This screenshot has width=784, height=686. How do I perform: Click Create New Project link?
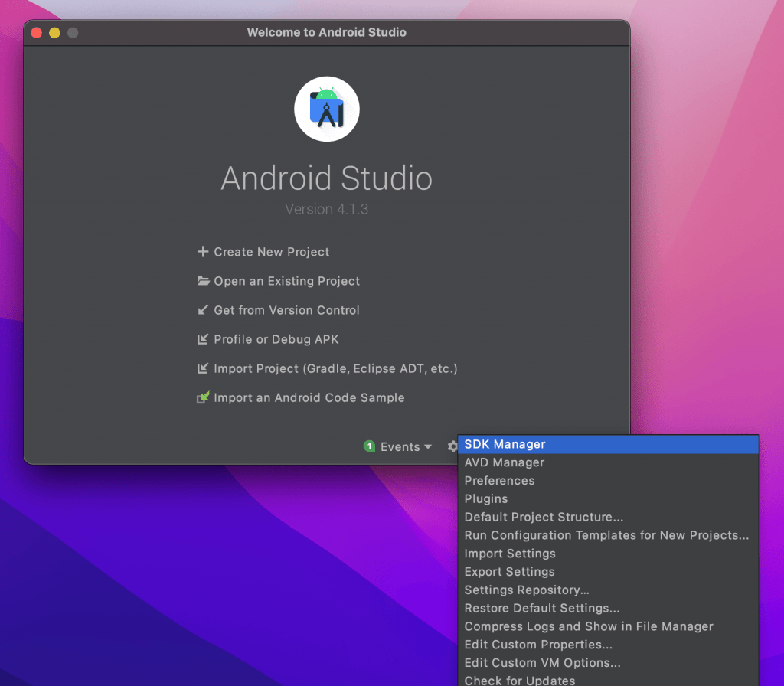pos(271,252)
